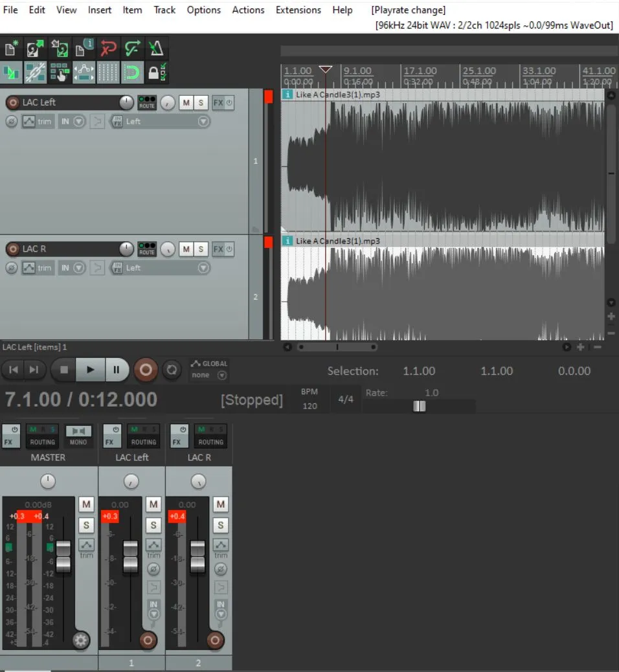The height and width of the screenshot is (672, 619).
Task: Open LAC Left input dropdown arrow
Action: pos(203,122)
